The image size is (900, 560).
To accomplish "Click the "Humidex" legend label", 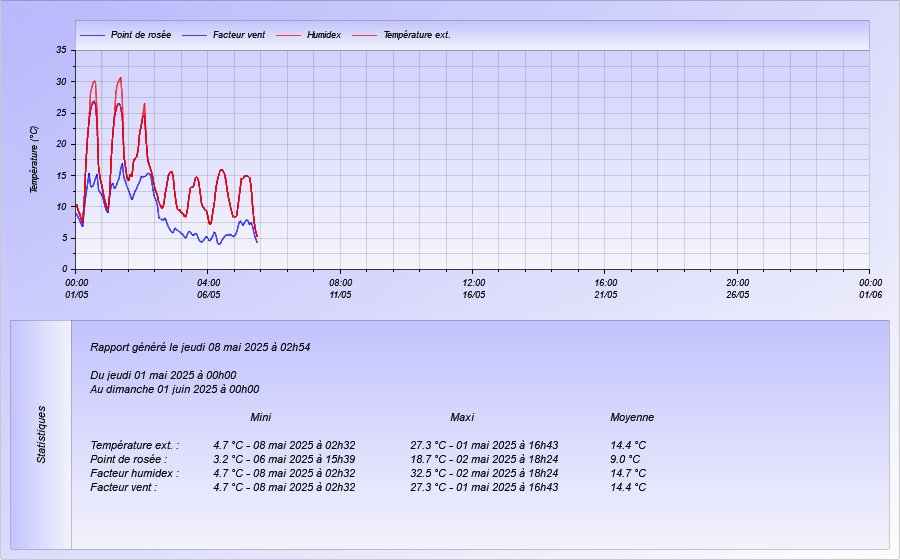I will click(324, 35).
